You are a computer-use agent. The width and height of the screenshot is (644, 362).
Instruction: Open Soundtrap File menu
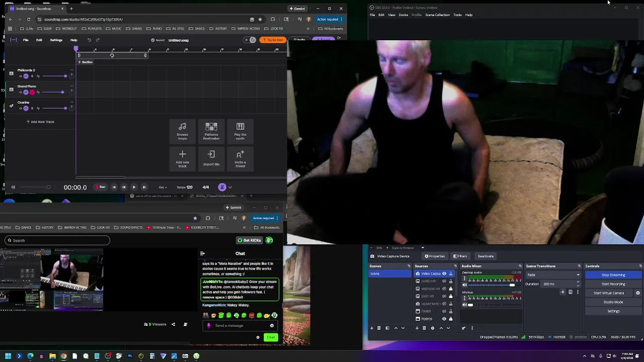tap(26, 40)
